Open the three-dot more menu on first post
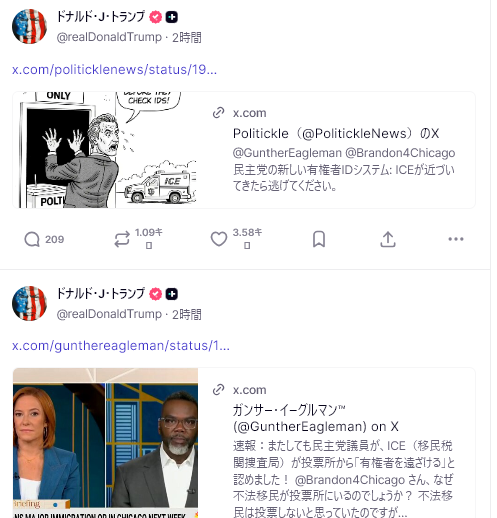This screenshot has height=518, width=497. pyautogui.click(x=456, y=239)
